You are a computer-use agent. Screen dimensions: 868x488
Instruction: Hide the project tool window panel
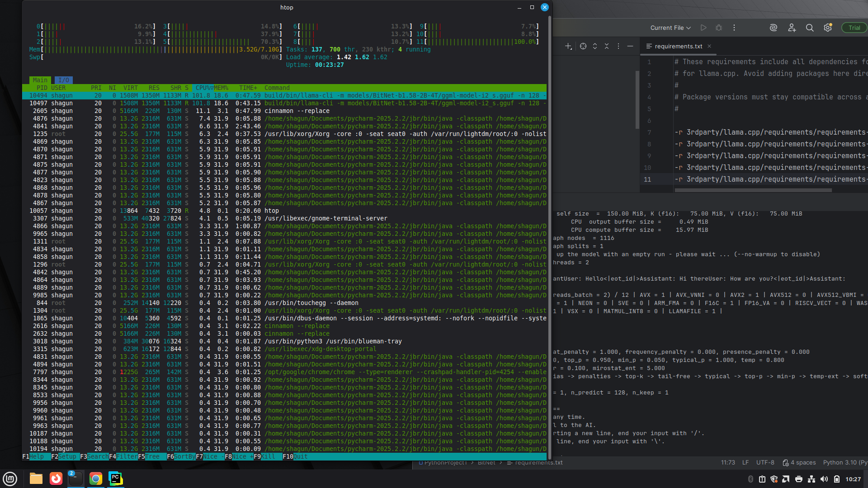click(x=630, y=46)
